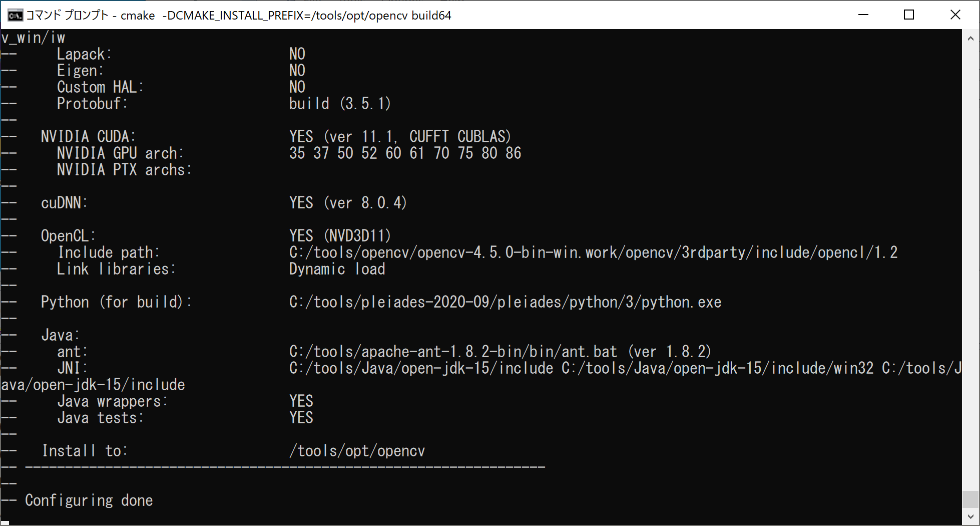Image resolution: width=980 pixels, height=526 pixels.
Task: Click the 'NVIDIA CUDA:' label
Action: click(x=88, y=137)
